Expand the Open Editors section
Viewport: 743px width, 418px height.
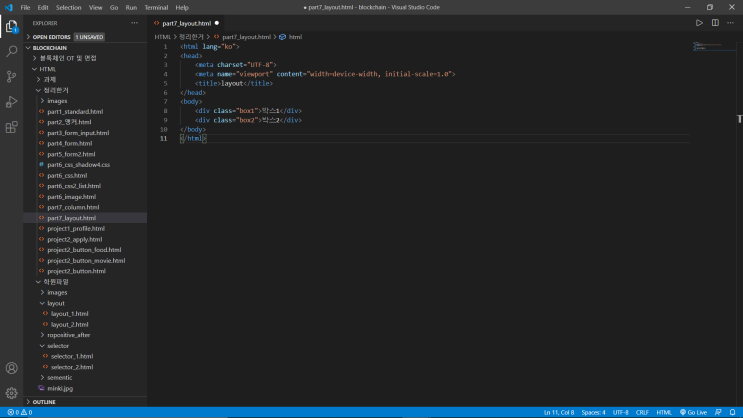pos(85,37)
